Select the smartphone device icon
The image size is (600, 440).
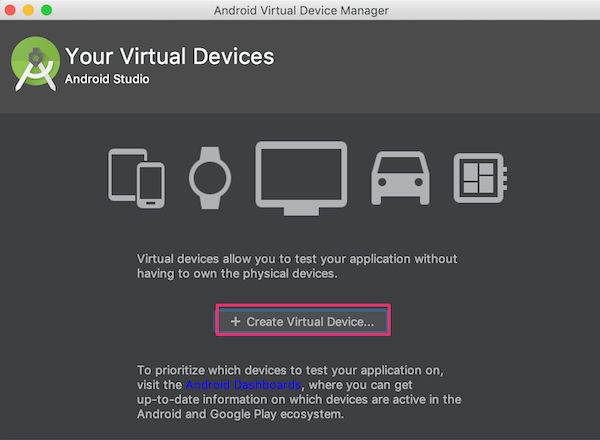[151, 187]
